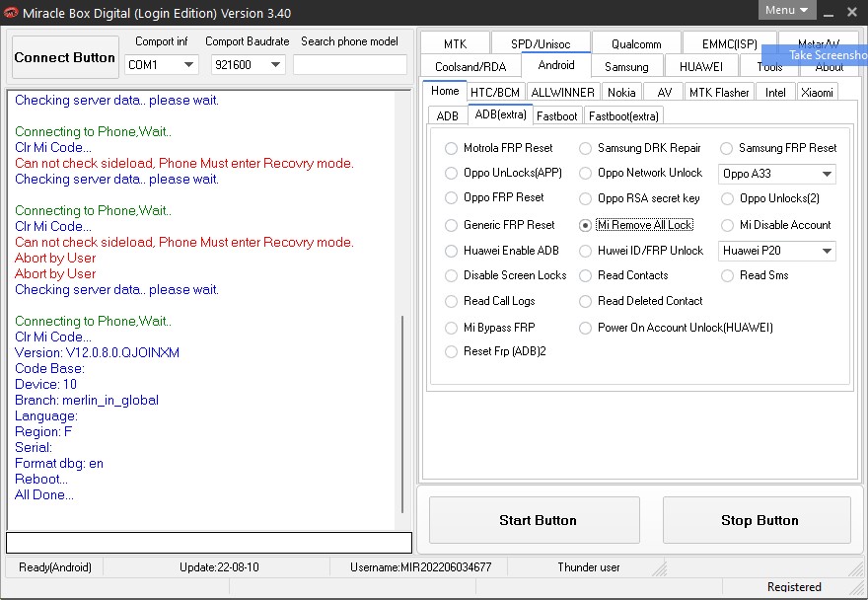Image resolution: width=868 pixels, height=600 pixels.
Task: Open the Xiaomi sub-tab
Action: click(817, 92)
